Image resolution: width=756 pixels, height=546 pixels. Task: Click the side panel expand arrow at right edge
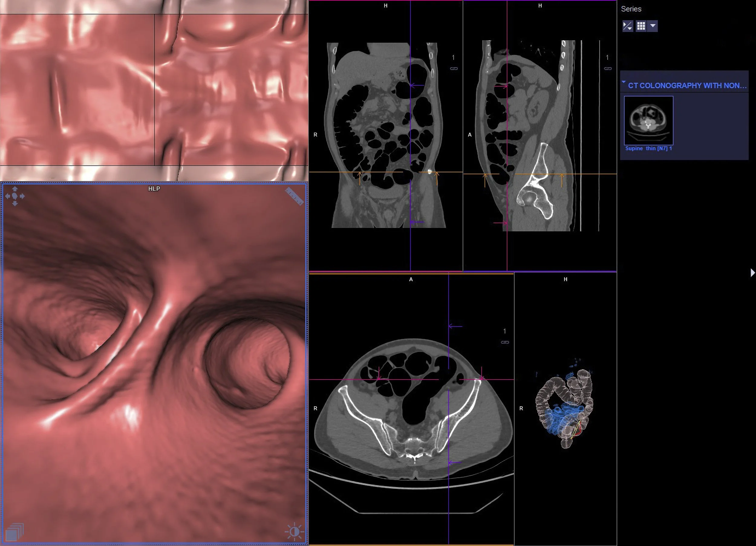752,273
